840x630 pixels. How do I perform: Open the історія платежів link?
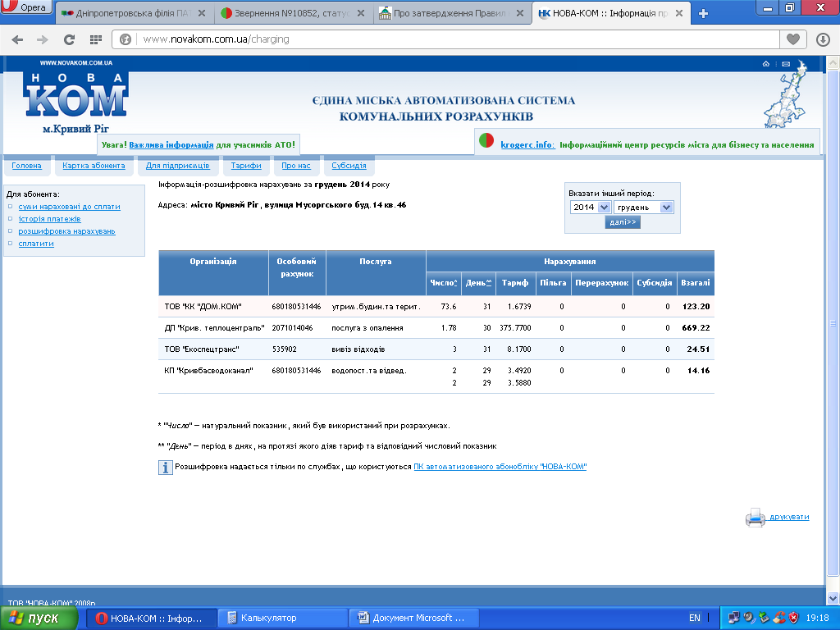[x=49, y=218]
